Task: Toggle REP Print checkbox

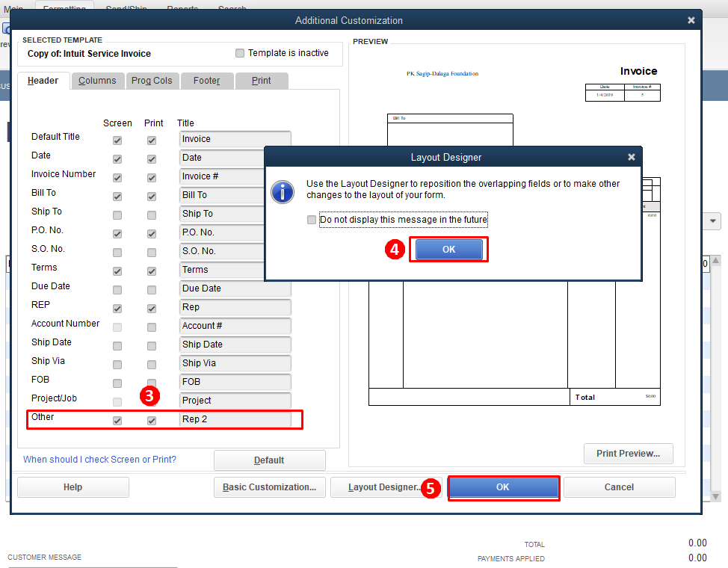Action: [152, 309]
